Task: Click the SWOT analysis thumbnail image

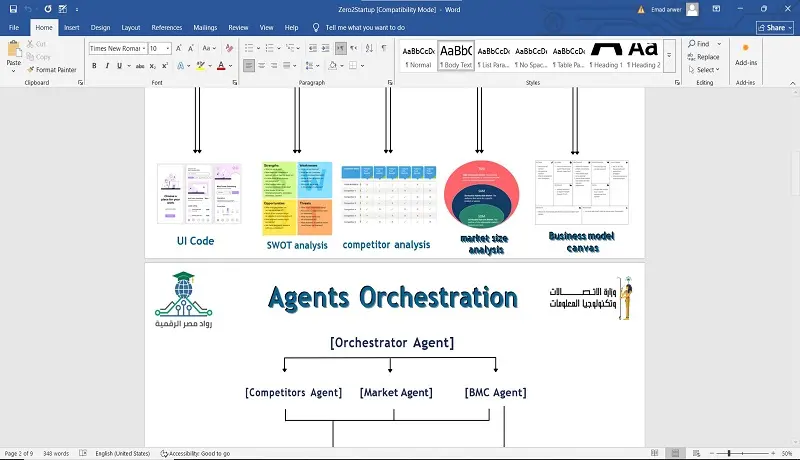Action: (297, 199)
